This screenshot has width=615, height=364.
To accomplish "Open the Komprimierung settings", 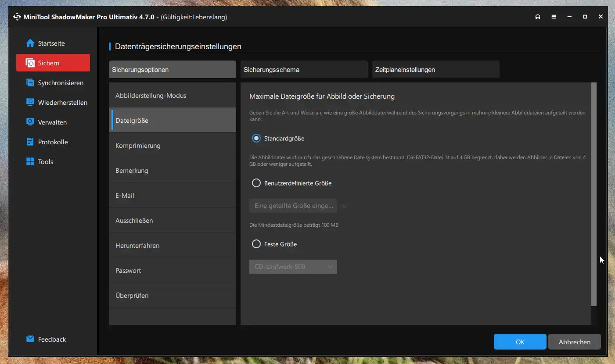I will pos(173,145).
